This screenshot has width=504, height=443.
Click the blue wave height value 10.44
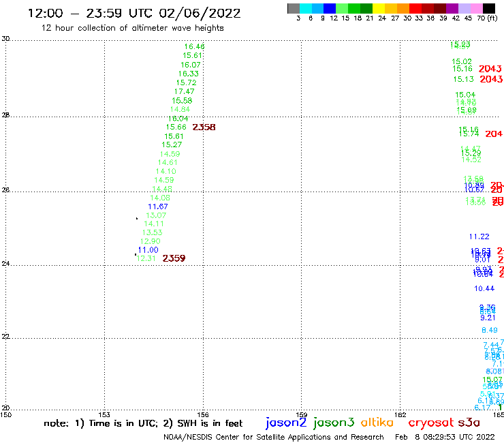tap(484, 288)
